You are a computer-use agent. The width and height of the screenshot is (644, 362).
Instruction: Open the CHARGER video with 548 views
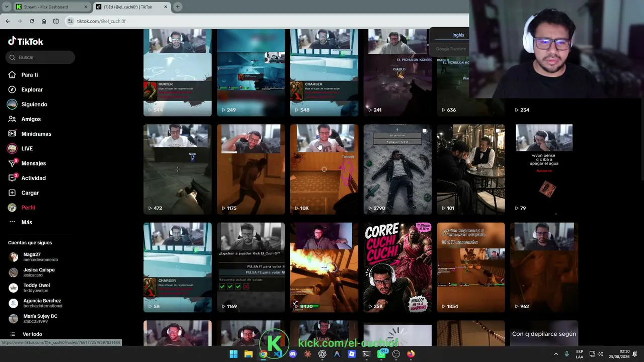pos(325,72)
